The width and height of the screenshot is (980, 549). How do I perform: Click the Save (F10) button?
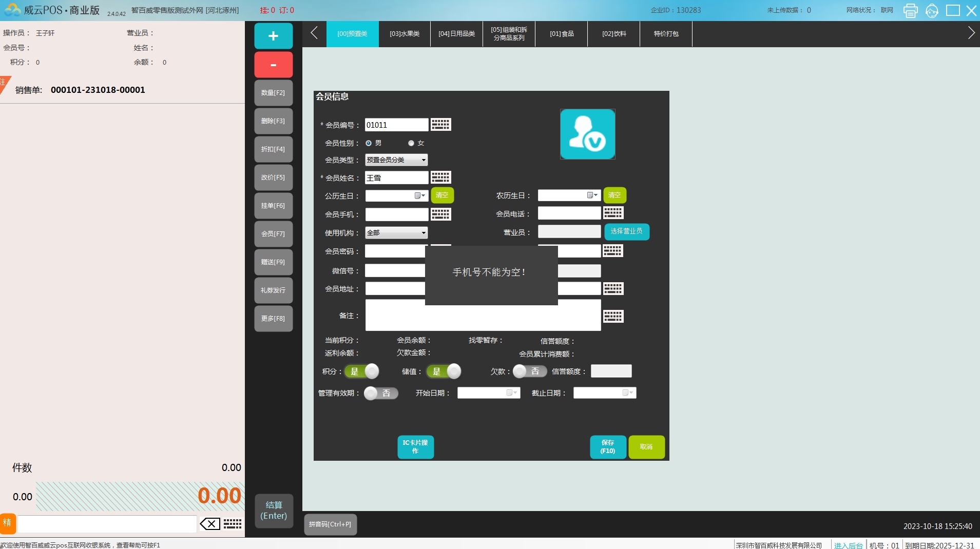coord(607,447)
